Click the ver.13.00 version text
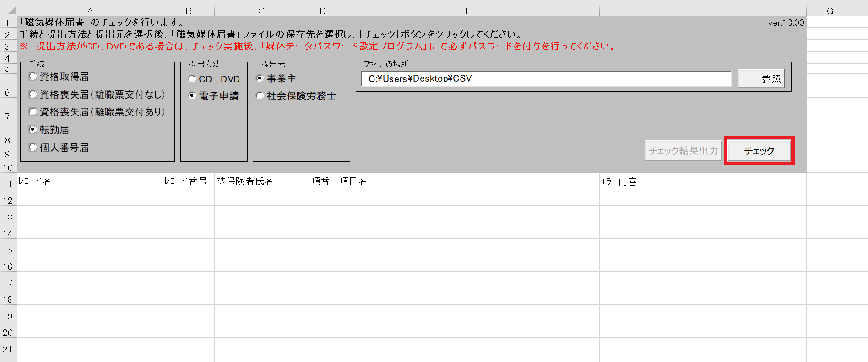868x362 pixels. (786, 22)
